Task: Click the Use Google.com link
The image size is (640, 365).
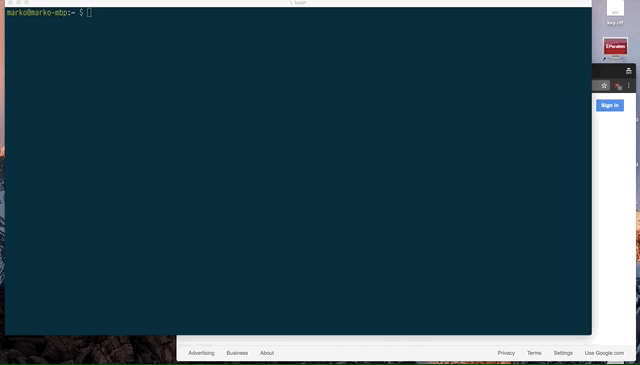Action: (604, 353)
